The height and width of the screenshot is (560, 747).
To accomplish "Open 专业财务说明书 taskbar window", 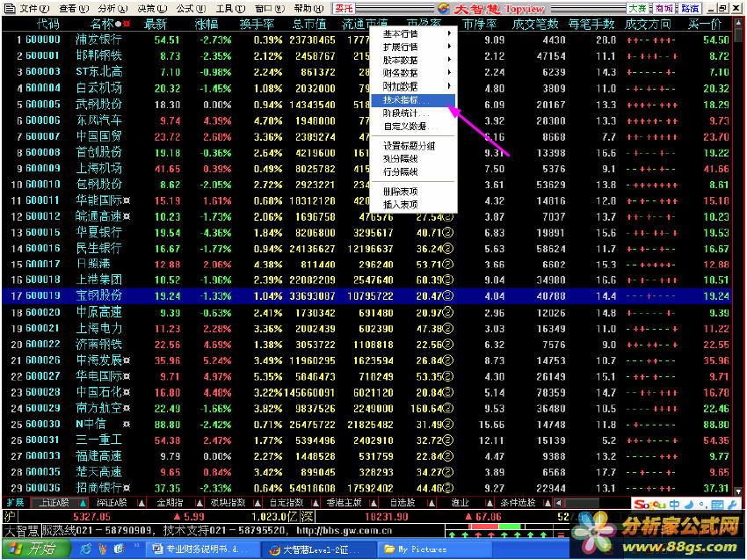I will [201, 549].
